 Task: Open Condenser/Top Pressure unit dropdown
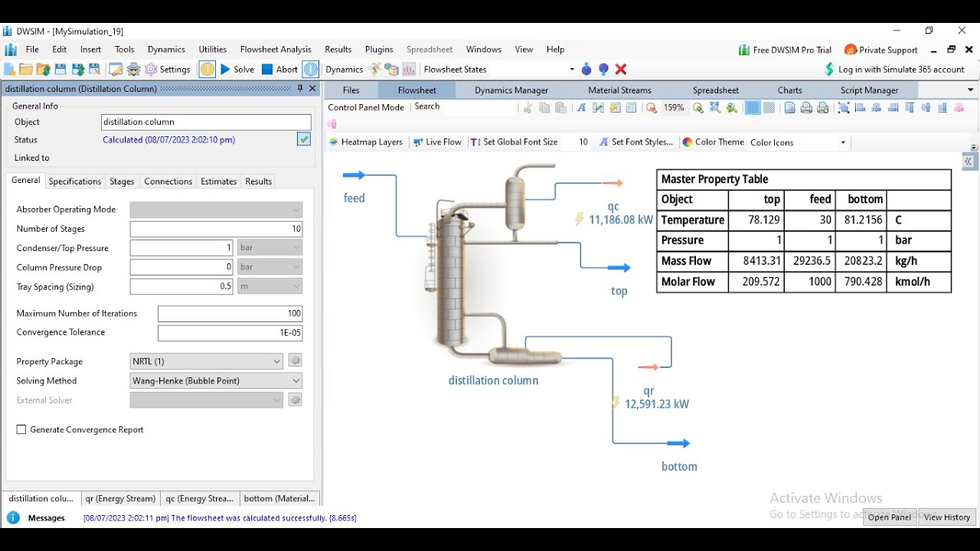[x=269, y=248]
